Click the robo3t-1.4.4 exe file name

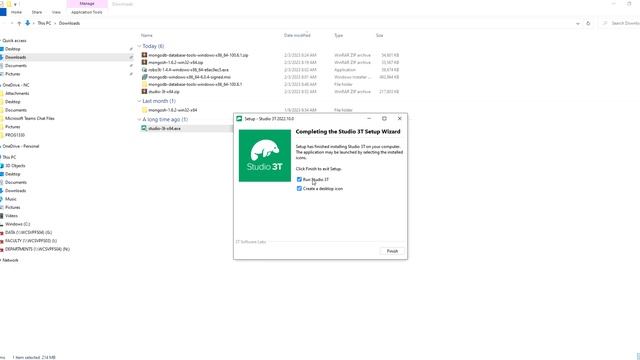[x=189, y=70]
